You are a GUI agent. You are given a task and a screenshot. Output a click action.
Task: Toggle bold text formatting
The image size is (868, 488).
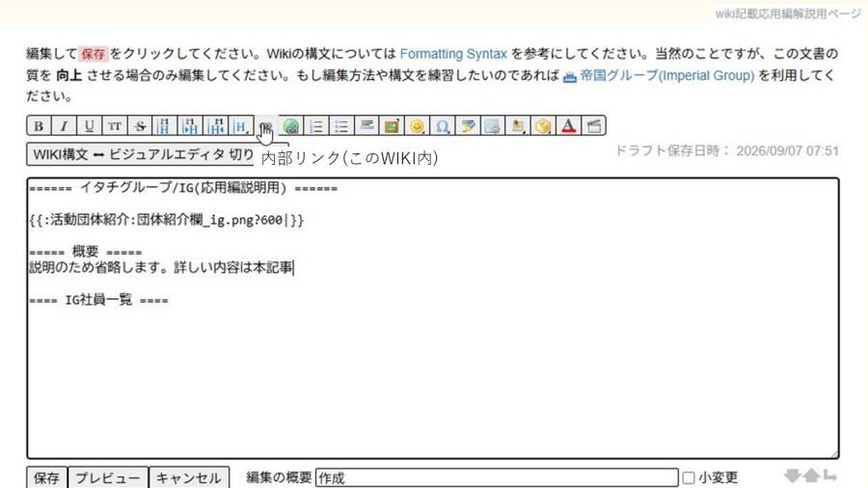(39, 126)
